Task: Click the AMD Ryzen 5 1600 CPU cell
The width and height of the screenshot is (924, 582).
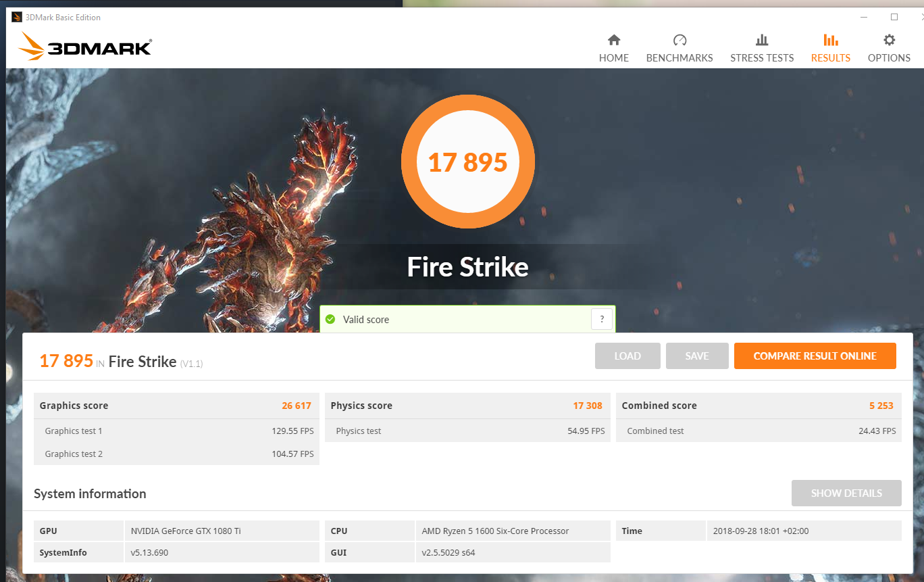Action: click(x=513, y=531)
